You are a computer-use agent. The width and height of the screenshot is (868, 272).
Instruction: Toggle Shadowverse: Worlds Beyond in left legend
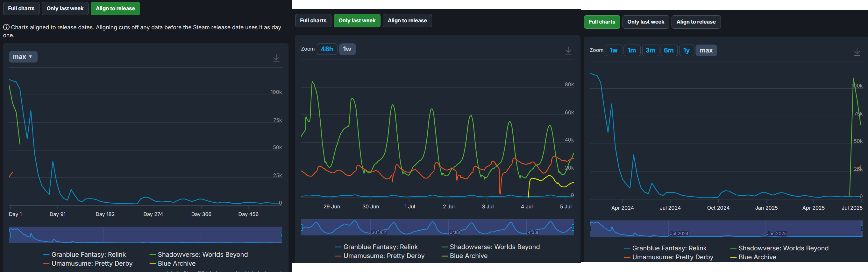198,255
